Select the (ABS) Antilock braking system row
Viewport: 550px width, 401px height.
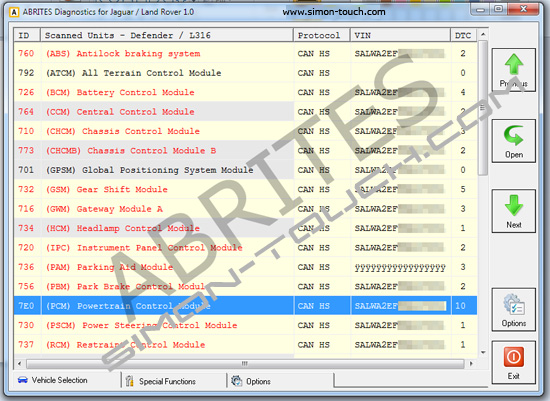[245, 54]
